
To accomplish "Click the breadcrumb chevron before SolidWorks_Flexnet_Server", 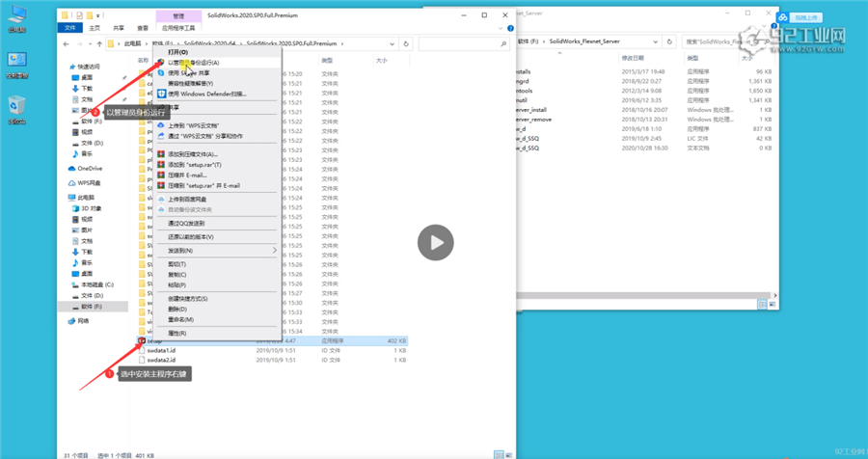I will [545, 41].
